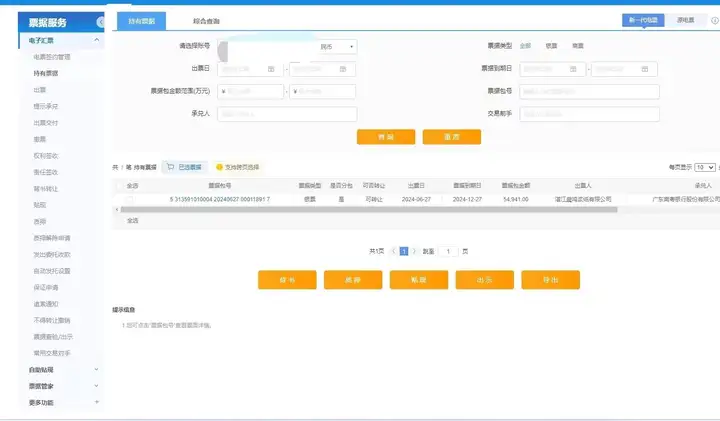Viewport: 720px width, 421px height.
Task: Collapse the 电子汇票 menu section
Action: click(x=96, y=40)
